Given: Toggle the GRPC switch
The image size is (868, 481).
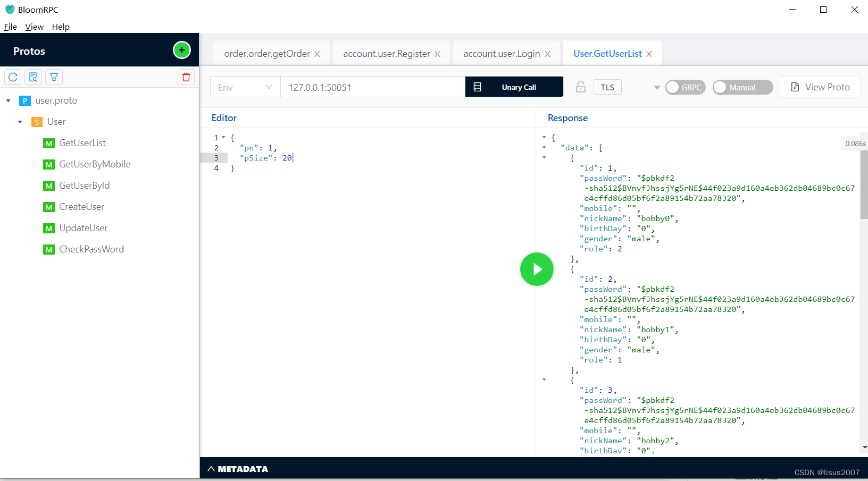Looking at the screenshot, I should (x=685, y=87).
